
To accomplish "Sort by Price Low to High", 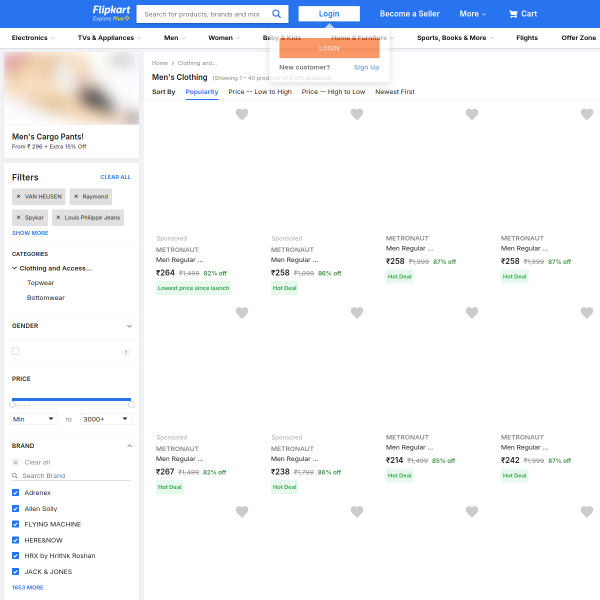I will 260,92.
